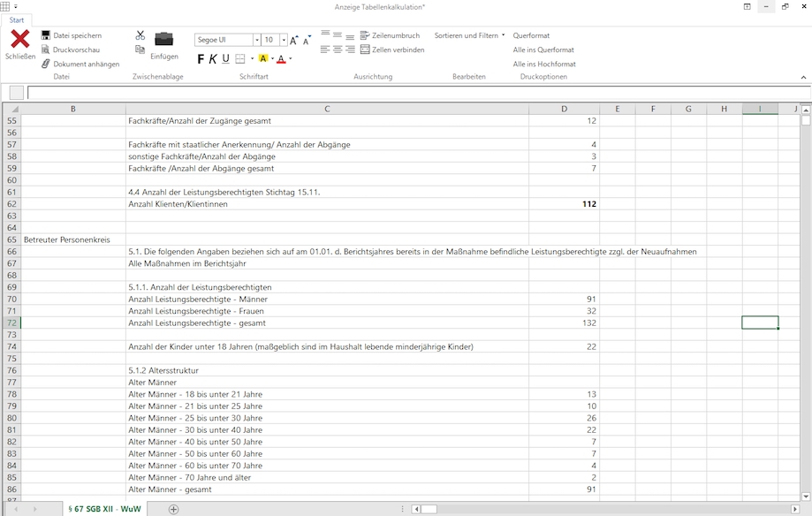Open Sortieren und Filtern dropdown

pyautogui.click(x=469, y=35)
